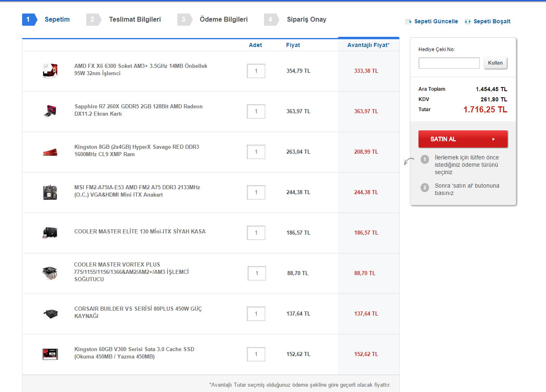Click the AMD FX X6 6300 processor thumbnail
Screen dimensions: 546x392
(x=50, y=71)
